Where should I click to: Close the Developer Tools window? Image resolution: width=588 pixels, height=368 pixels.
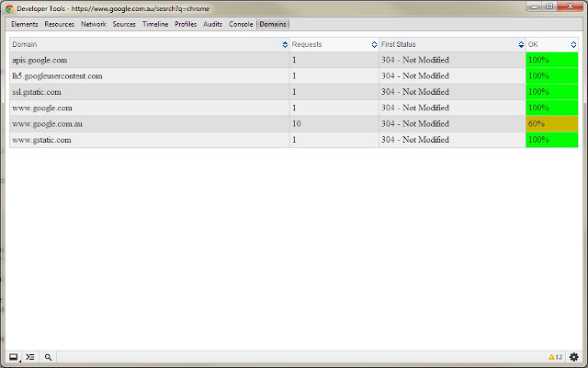click(570, 6)
